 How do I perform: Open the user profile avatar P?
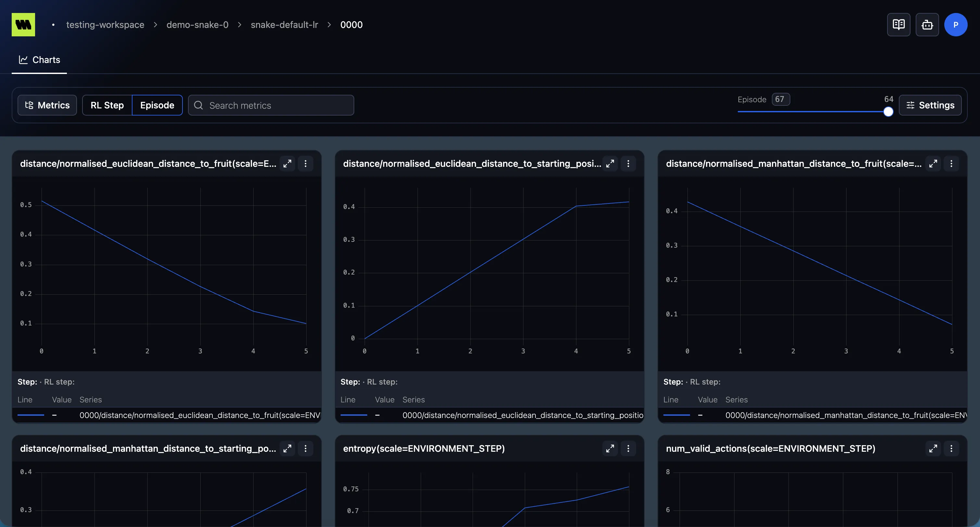pyautogui.click(x=956, y=25)
